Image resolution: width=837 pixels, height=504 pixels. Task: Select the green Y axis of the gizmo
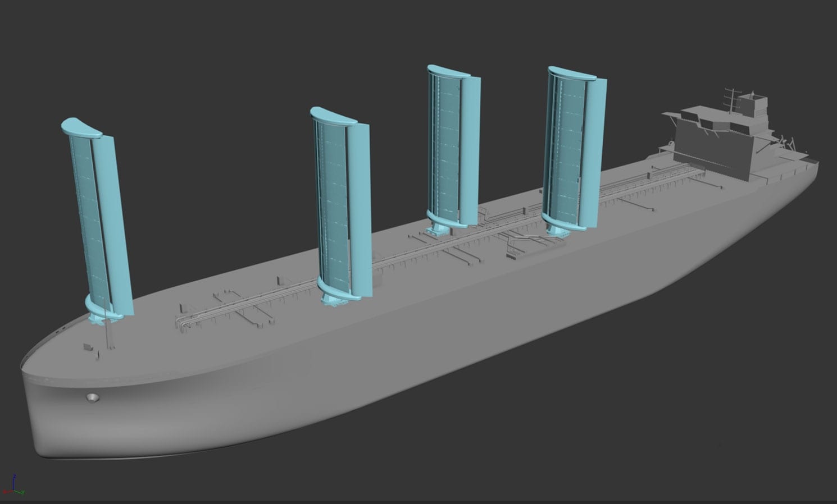[21, 492]
